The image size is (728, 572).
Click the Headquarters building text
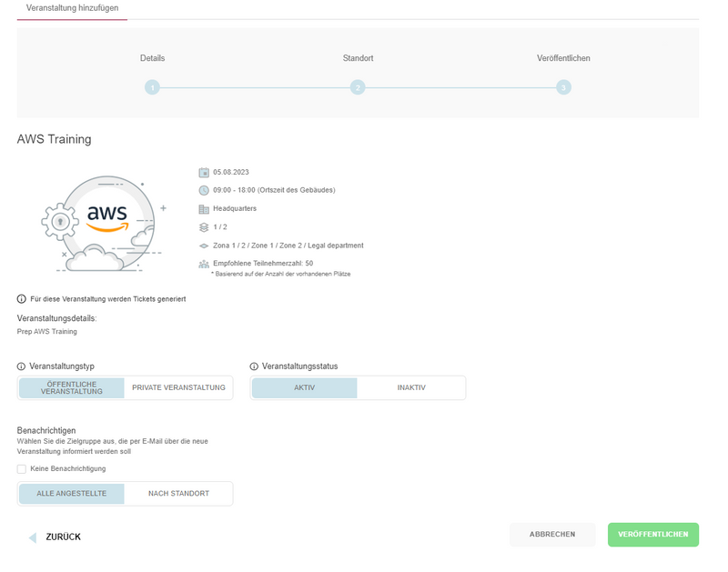click(x=235, y=209)
